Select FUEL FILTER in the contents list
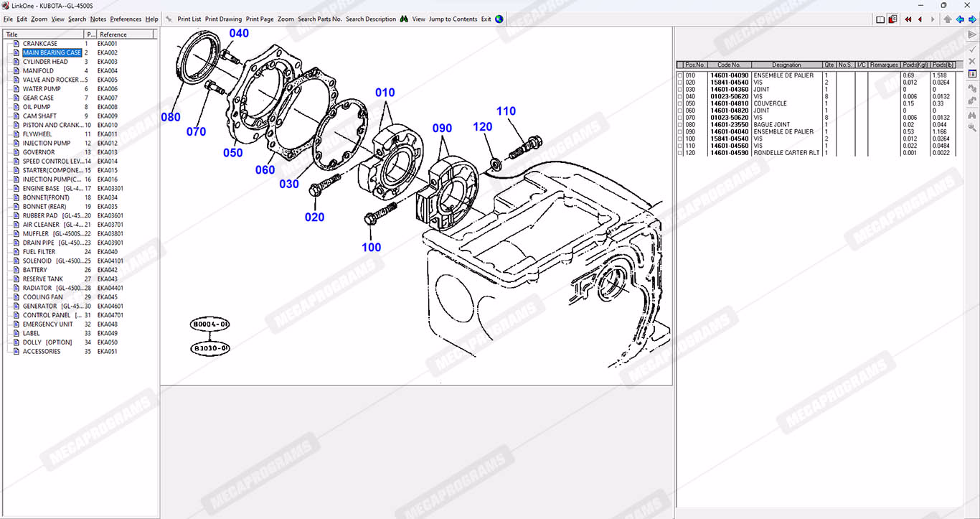 coord(39,252)
